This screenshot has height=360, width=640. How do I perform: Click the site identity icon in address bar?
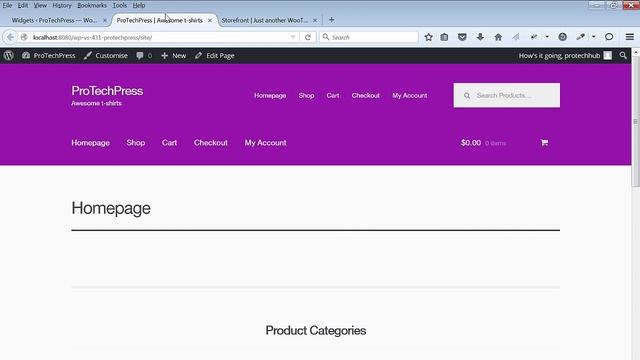click(x=24, y=37)
